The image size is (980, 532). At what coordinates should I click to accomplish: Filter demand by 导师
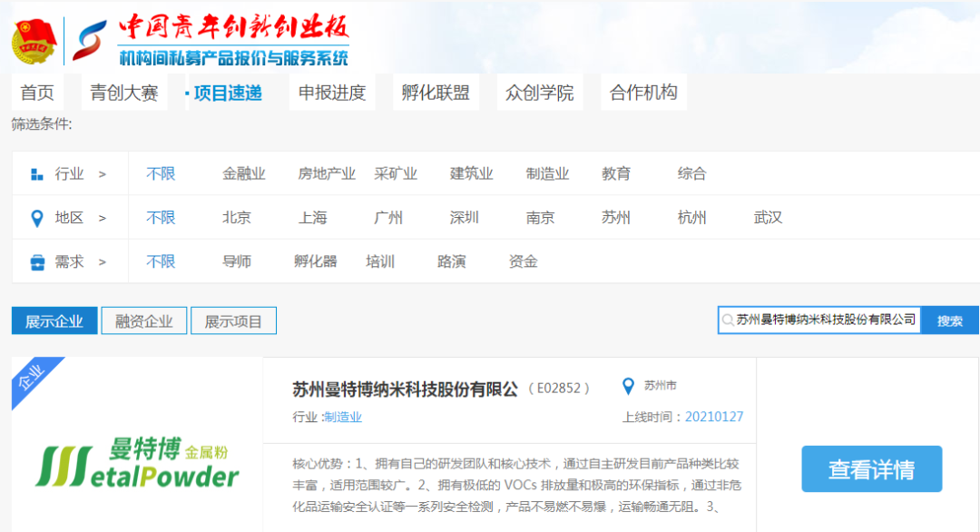coord(237,261)
